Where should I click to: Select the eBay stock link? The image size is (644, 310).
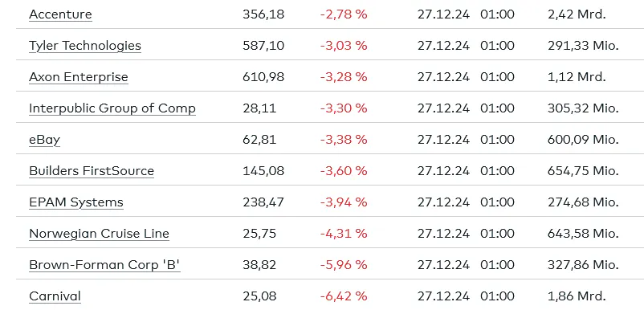pyautogui.click(x=45, y=140)
